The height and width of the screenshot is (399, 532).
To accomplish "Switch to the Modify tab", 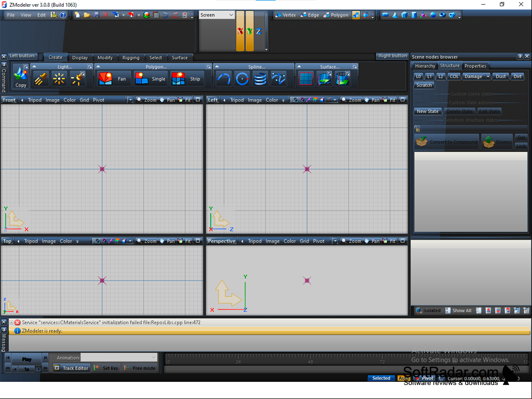I will [x=105, y=58].
